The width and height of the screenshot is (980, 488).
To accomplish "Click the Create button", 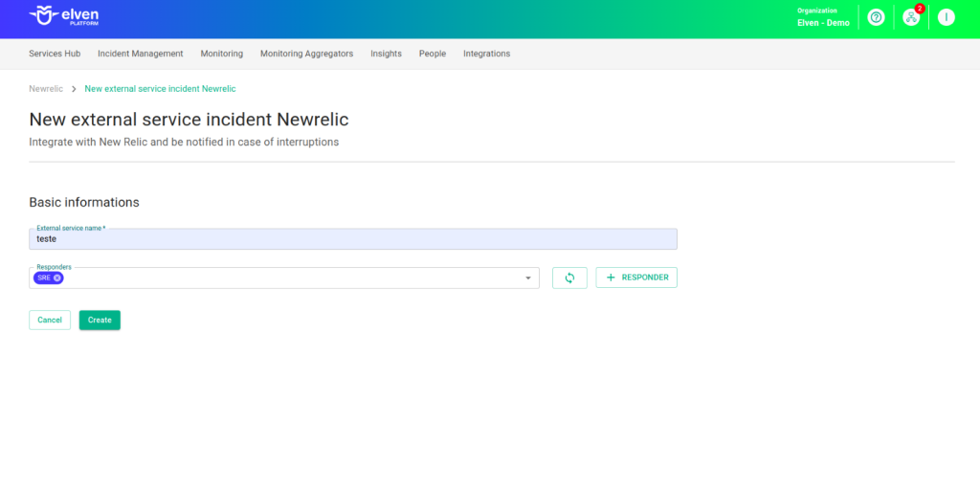I will tap(100, 320).
